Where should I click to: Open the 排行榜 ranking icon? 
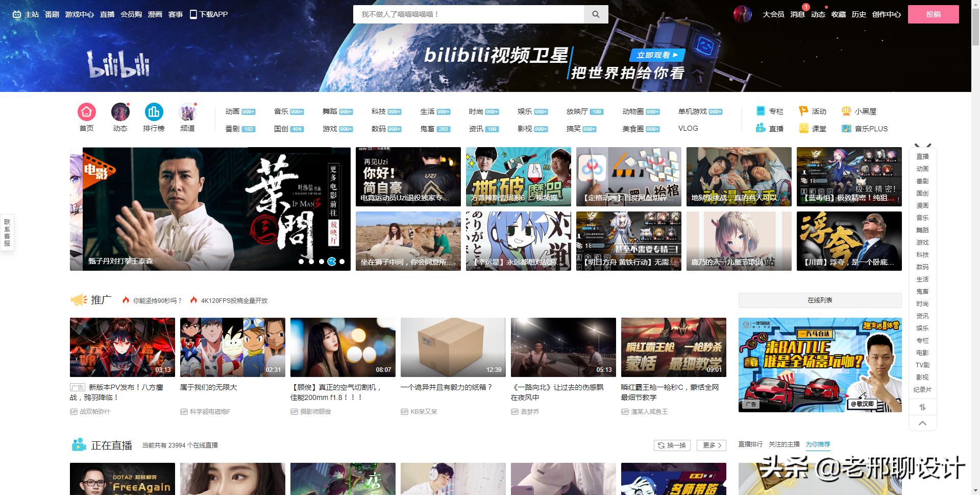154,112
